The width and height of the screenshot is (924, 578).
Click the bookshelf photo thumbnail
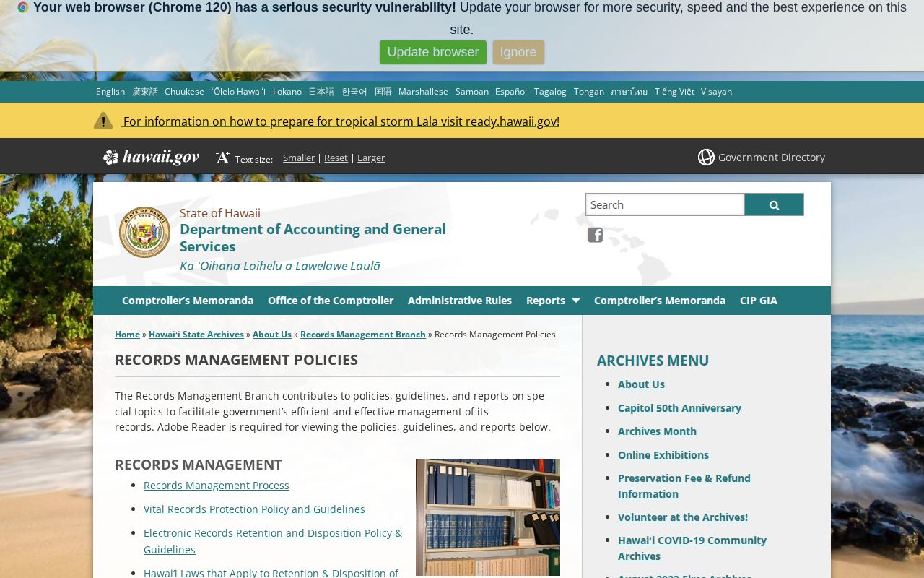[488, 517]
